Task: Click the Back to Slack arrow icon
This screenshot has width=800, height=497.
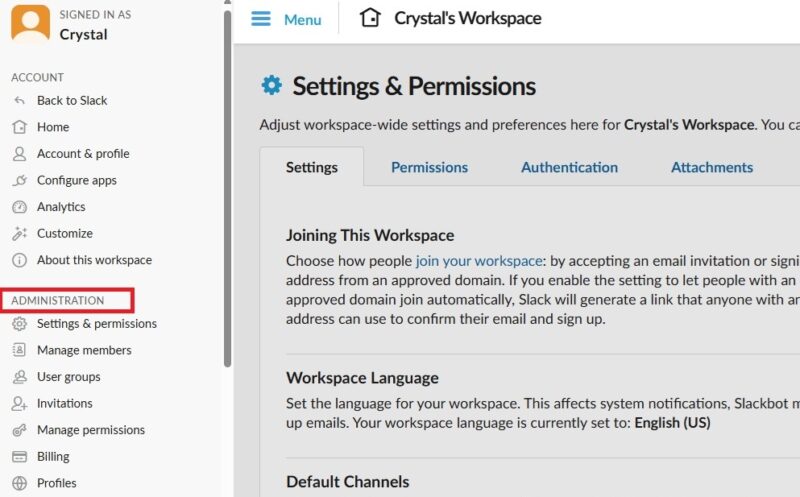Action: (19, 100)
